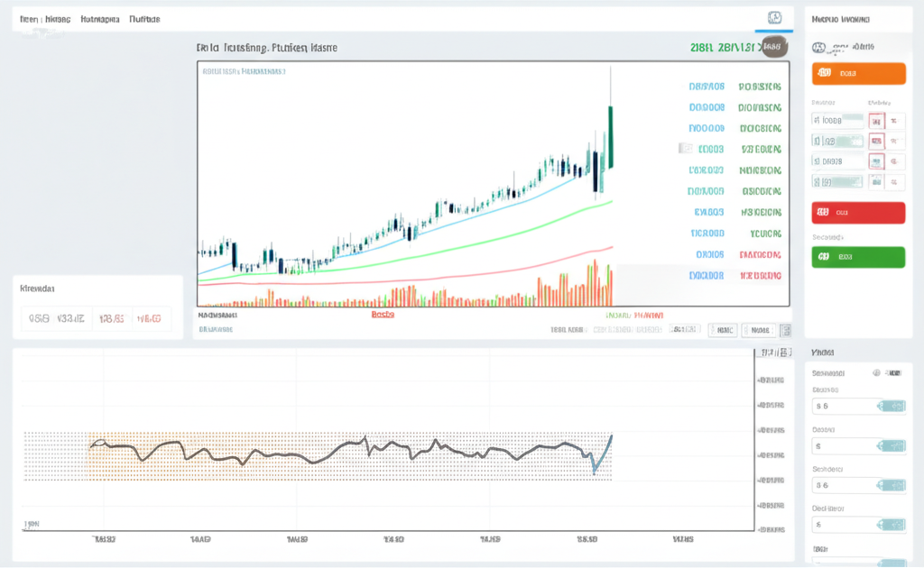
Task: Select the middle top navigation item
Action: click(99, 20)
